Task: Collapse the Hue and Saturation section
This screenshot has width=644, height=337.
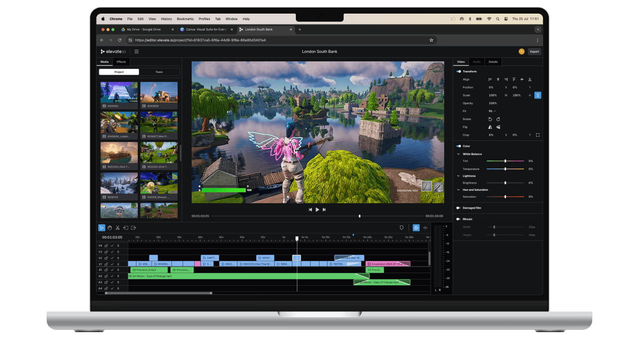Action: 458,190
